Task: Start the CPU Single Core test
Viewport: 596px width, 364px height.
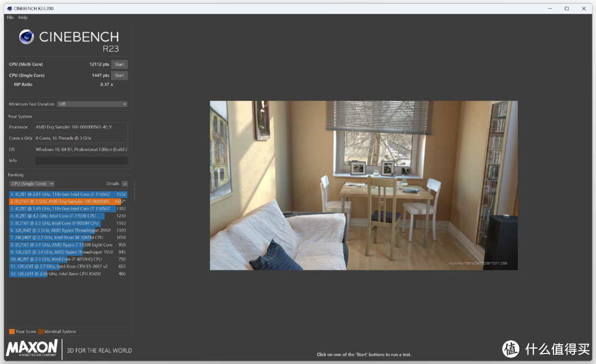Action: (x=119, y=75)
